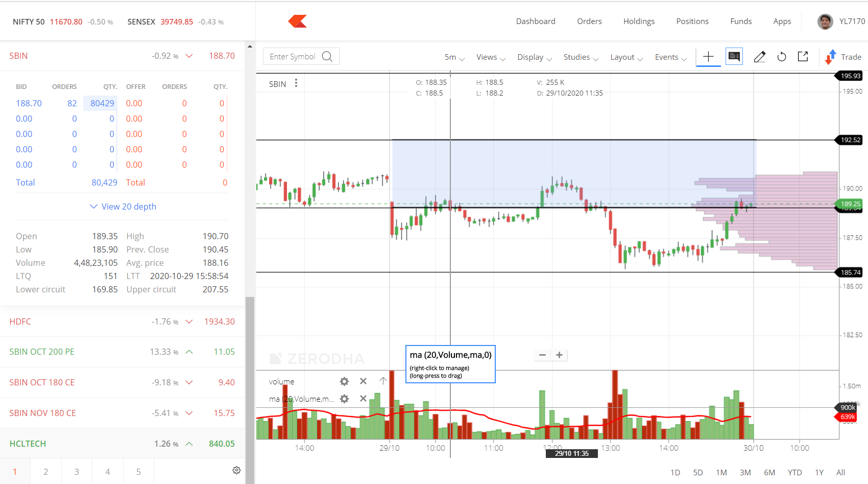Set chart range to 1M
The height and width of the screenshot is (484, 868).
[721, 472]
